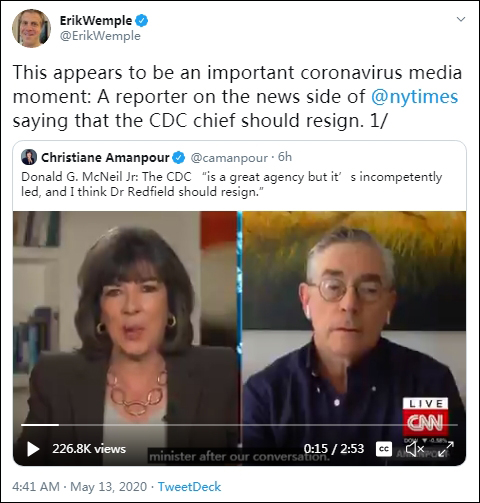This screenshot has height=503, width=480.
Task: Follow the @nytimes mention link
Action: click(x=414, y=97)
